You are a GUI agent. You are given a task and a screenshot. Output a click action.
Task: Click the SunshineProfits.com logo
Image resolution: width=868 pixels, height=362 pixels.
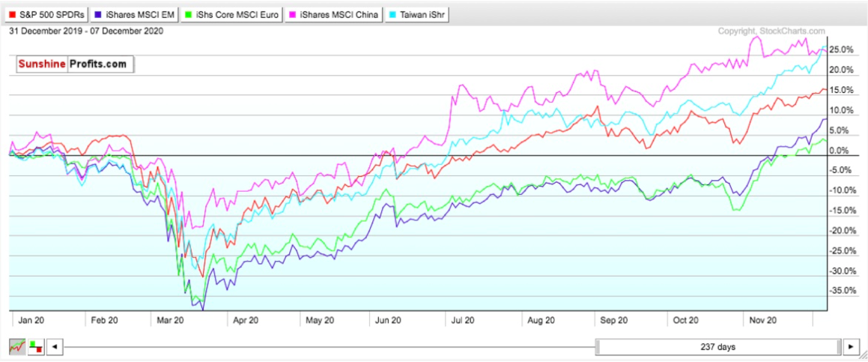click(75, 64)
